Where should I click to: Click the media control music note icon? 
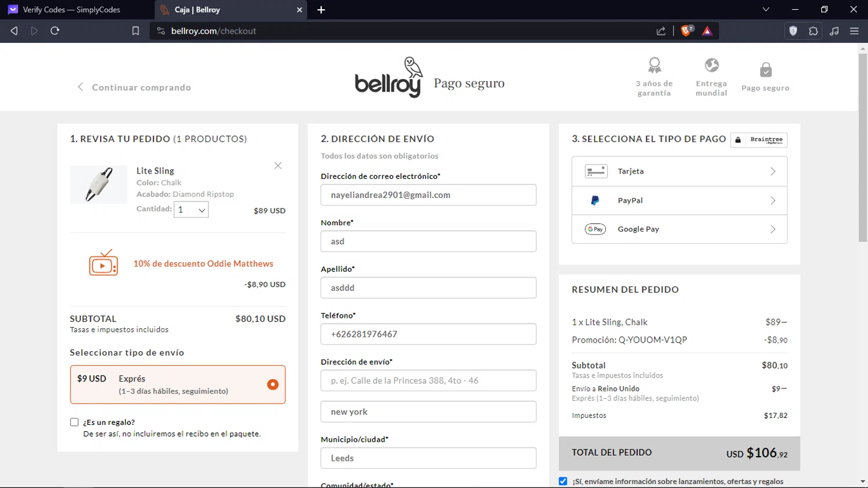[834, 31]
